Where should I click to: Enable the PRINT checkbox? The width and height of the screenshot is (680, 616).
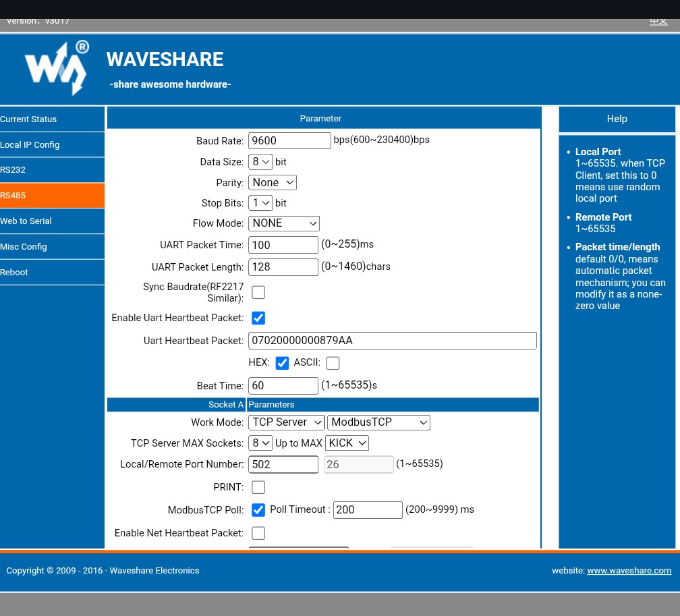(x=258, y=487)
